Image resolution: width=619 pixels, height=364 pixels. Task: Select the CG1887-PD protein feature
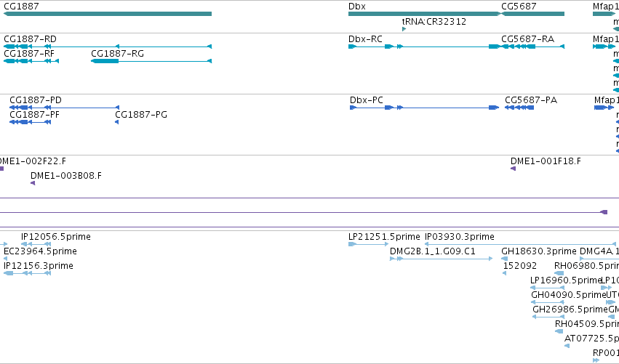coord(64,108)
